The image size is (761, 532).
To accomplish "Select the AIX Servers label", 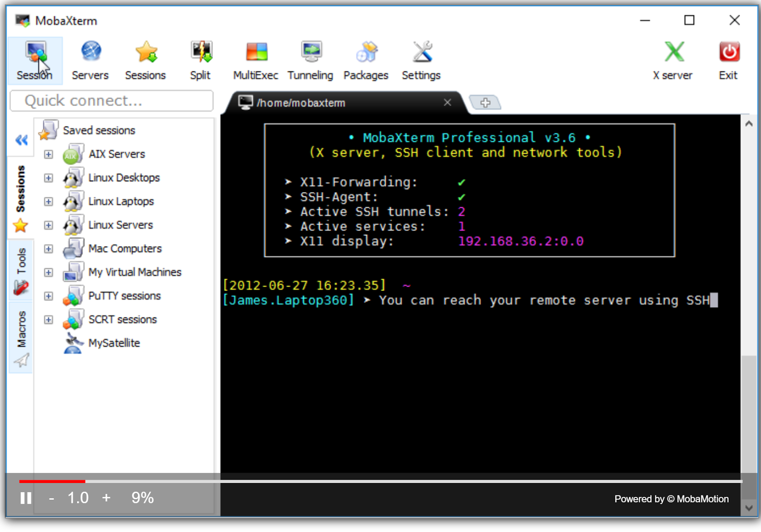I will (117, 154).
